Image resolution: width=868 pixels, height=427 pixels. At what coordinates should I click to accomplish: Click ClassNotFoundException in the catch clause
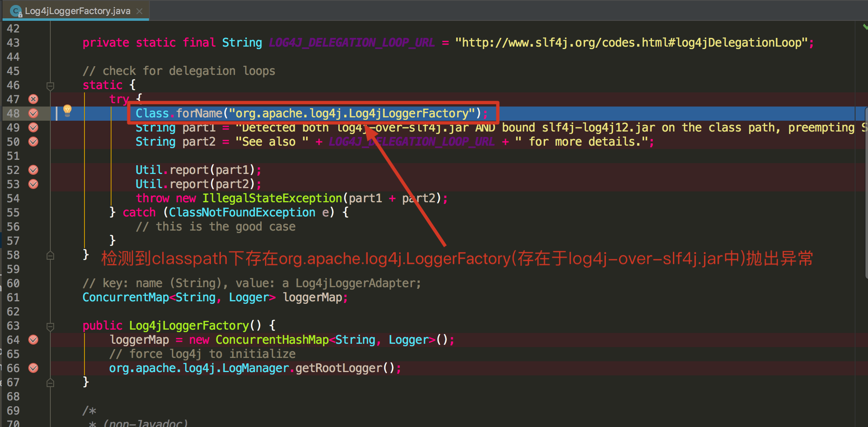242,212
